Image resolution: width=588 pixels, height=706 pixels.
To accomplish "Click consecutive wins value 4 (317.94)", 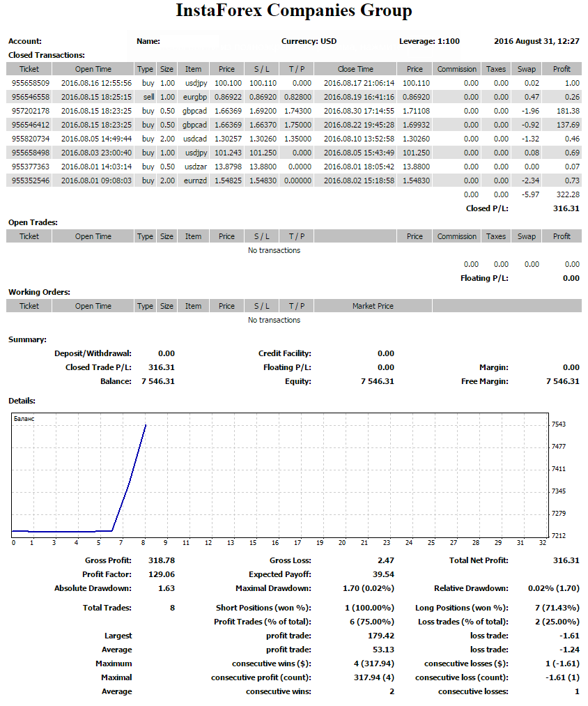I will pos(374,663).
